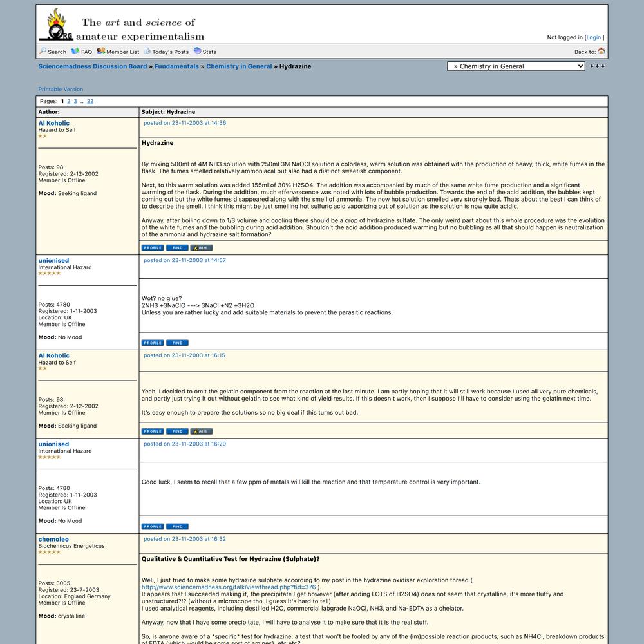Go home via the Back to house icon
This screenshot has width=644, height=644.
click(601, 51)
